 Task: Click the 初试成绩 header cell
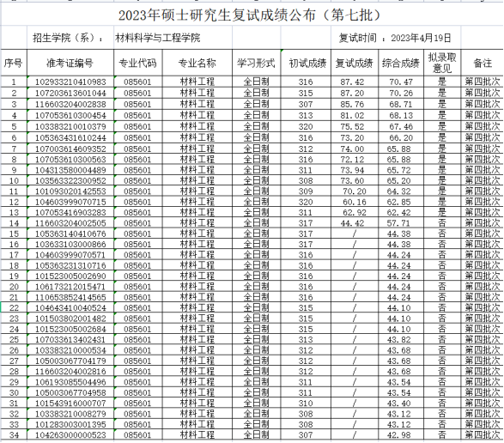click(306, 63)
